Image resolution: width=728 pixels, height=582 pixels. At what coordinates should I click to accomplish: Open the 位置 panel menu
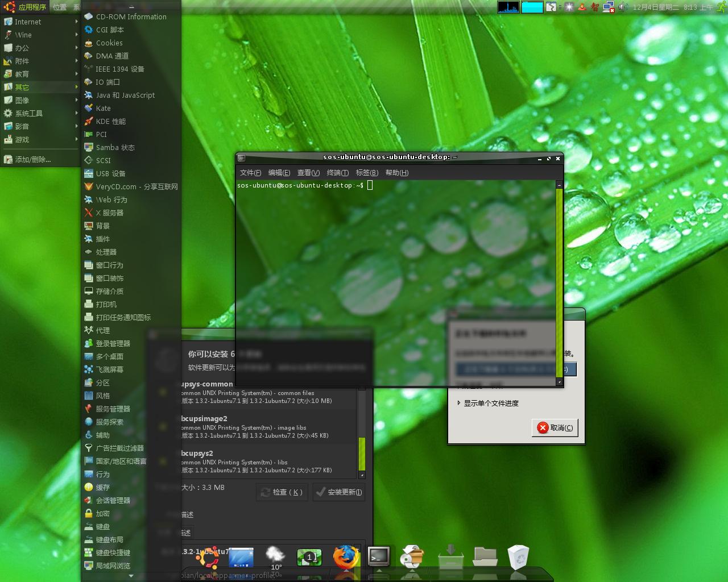click(x=60, y=7)
